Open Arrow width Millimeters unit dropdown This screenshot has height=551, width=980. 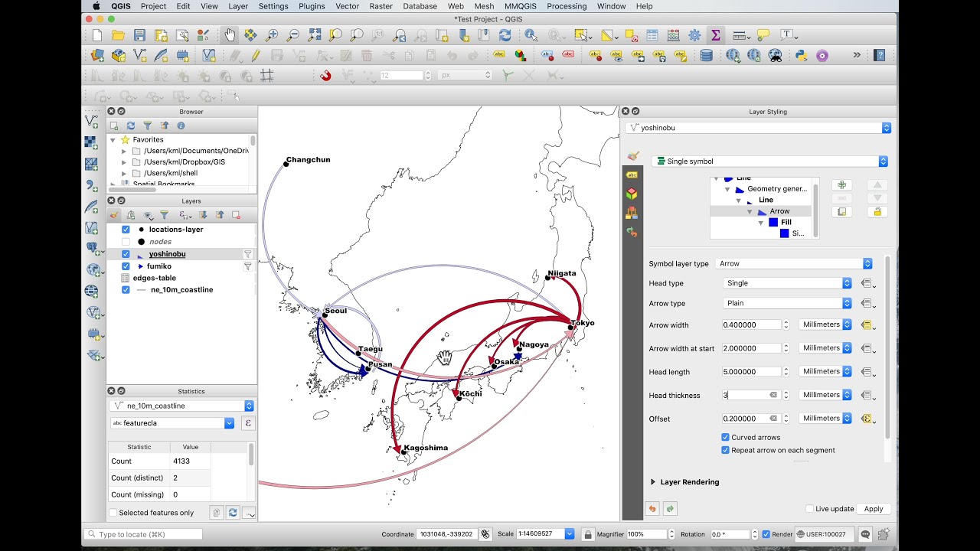coord(825,324)
